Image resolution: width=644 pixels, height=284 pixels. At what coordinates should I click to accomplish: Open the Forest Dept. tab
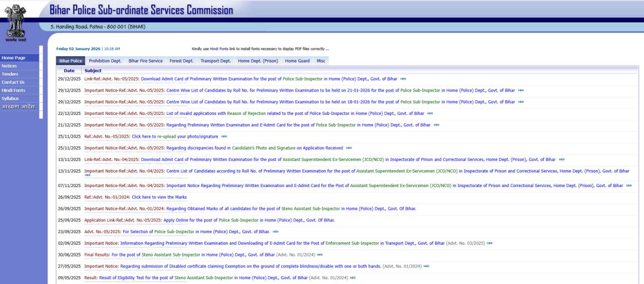(x=181, y=61)
